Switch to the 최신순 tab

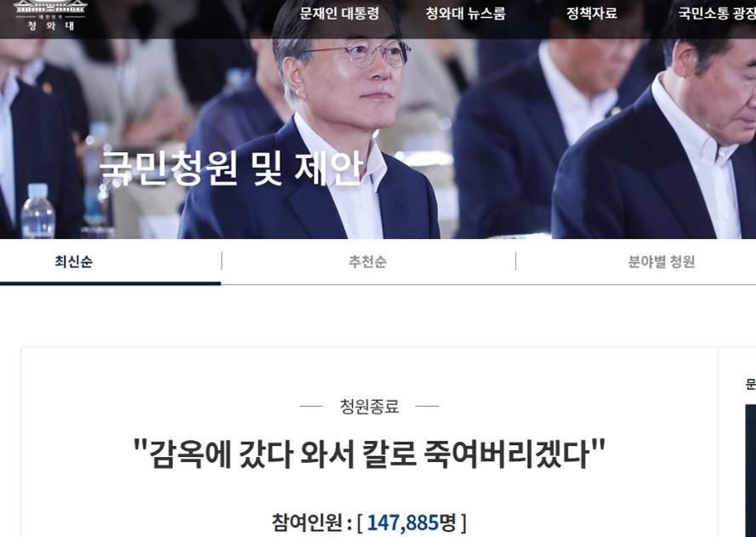click(73, 261)
